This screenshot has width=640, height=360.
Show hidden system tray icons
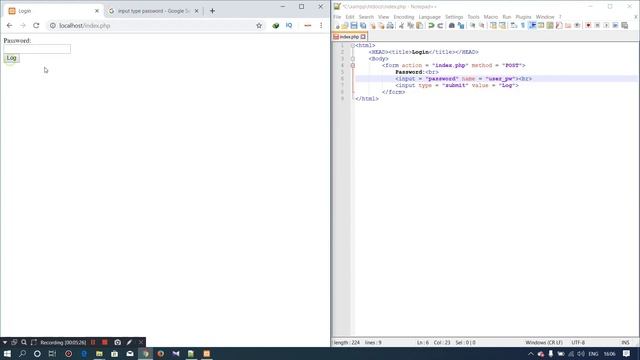531,354
